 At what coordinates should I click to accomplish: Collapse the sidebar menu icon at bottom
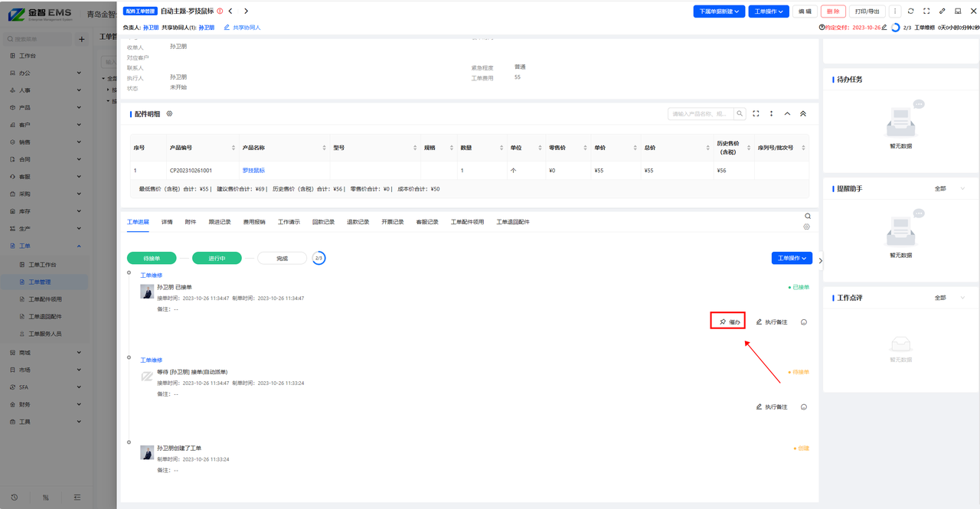pos(77,498)
